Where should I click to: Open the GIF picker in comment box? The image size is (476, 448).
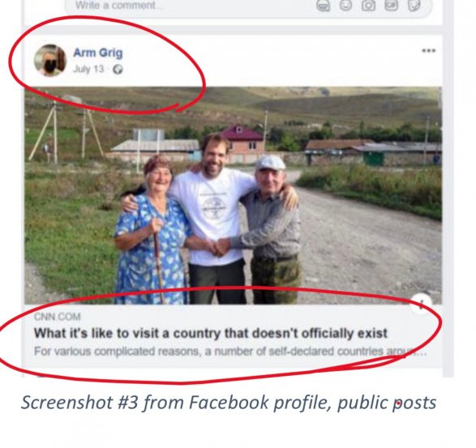(x=391, y=5)
